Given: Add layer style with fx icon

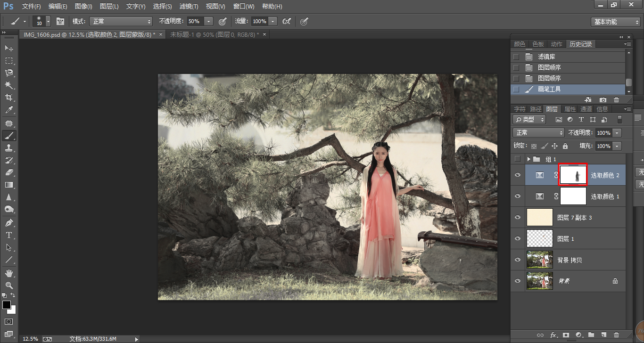Looking at the screenshot, I should (553, 335).
